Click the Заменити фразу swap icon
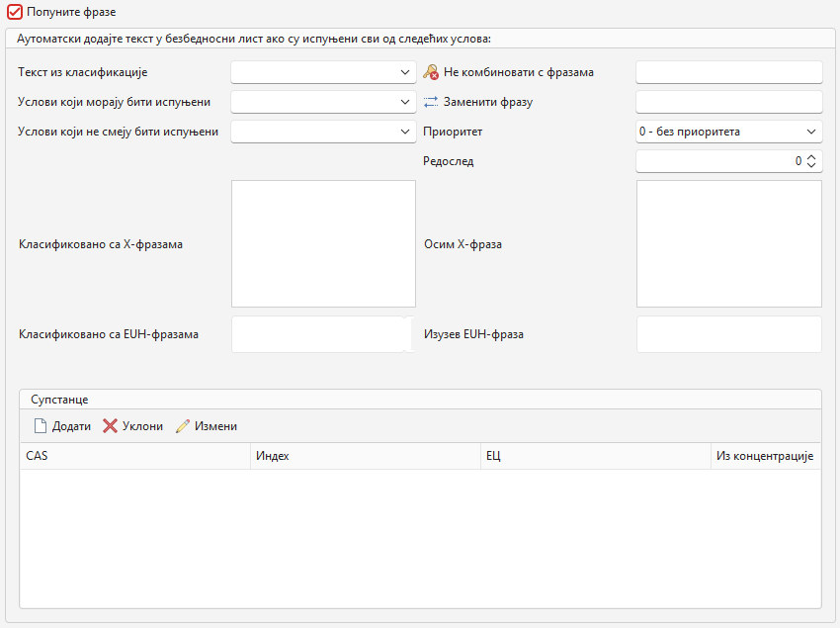 pyautogui.click(x=431, y=102)
